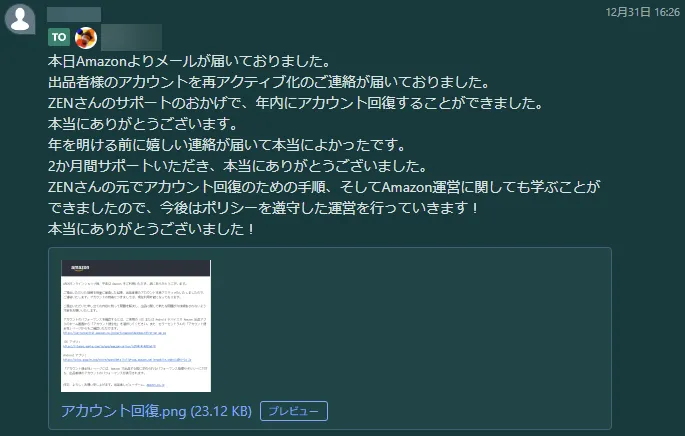This screenshot has width=685, height=436.
Task: Open the Amazon email screenshot thumbnail
Action: pos(136,326)
